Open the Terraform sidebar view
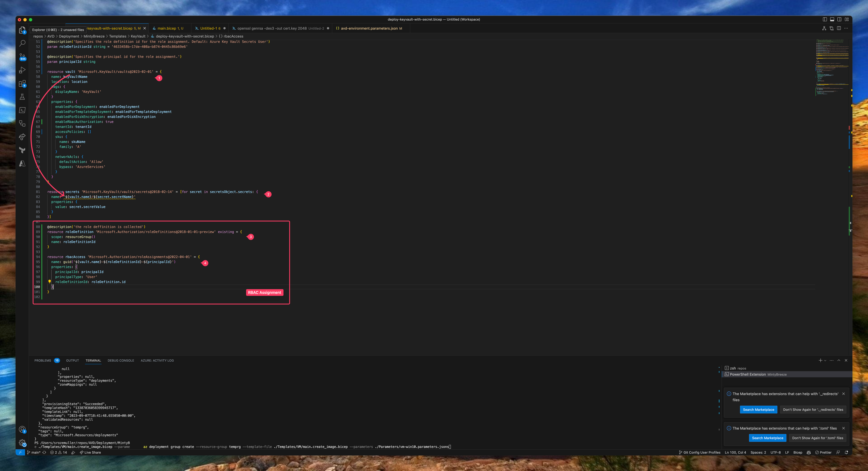The image size is (868, 471). [x=22, y=150]
